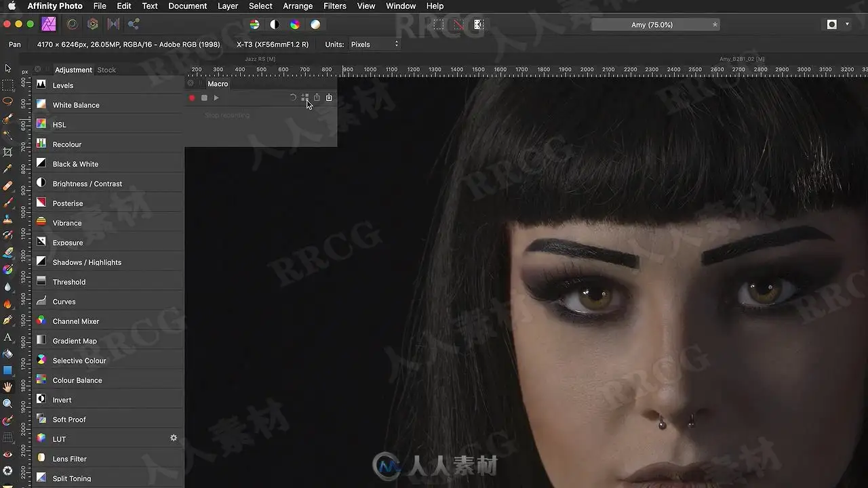Viewport: 868px width, 488px height.
Task: Select the Mesh Warp tool
Action: [7, 437]
